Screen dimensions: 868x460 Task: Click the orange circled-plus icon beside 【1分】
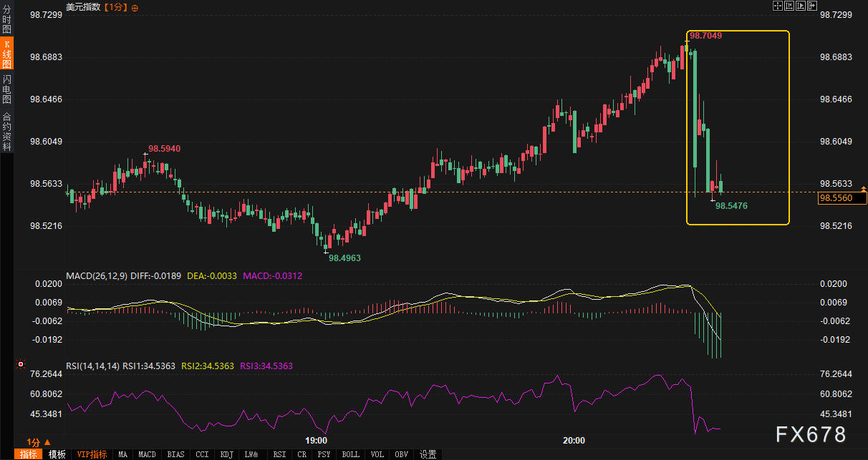pos(135,7)
